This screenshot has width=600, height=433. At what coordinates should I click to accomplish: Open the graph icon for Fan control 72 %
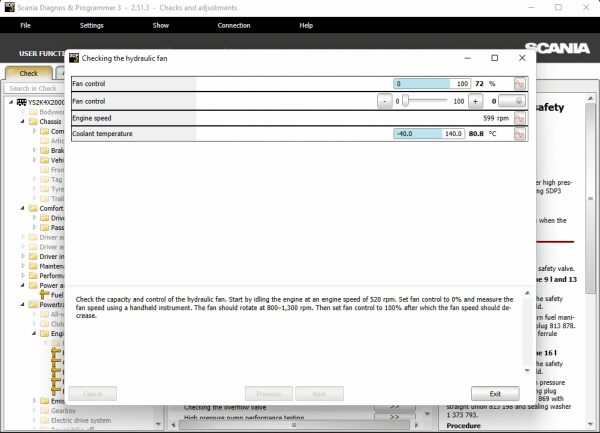(520, 84)
